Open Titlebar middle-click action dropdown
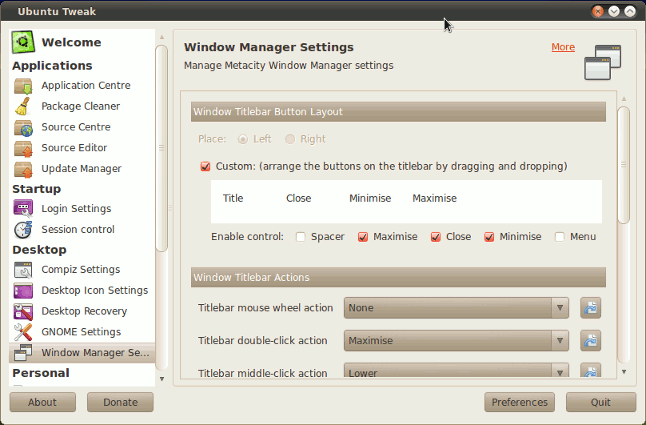Screen dimensions: 646x425 coord(456,370)
